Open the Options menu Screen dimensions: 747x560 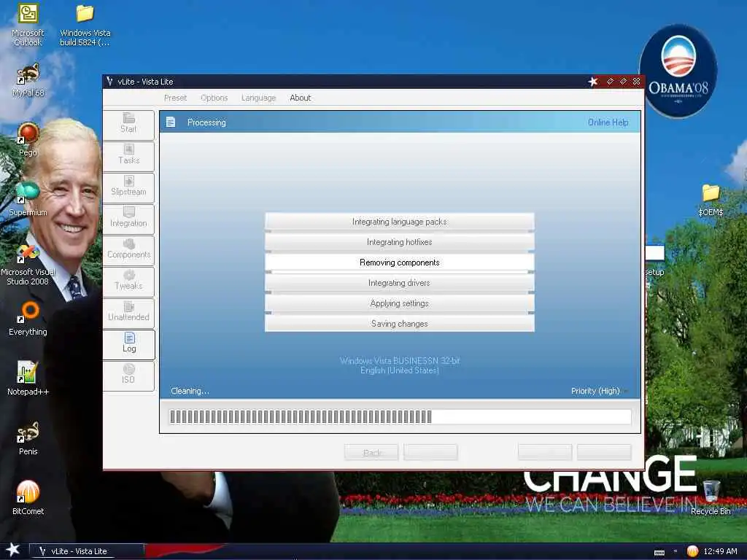[214, 98]
